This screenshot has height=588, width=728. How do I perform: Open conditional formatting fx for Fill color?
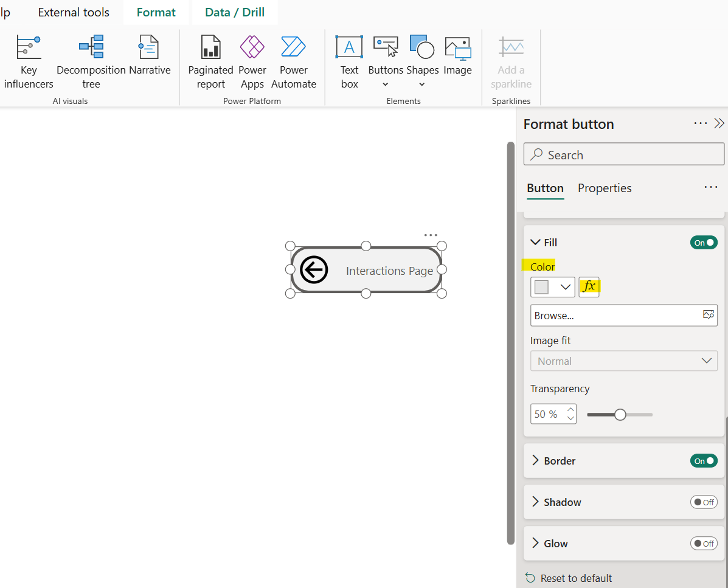(x=589, y=286)
